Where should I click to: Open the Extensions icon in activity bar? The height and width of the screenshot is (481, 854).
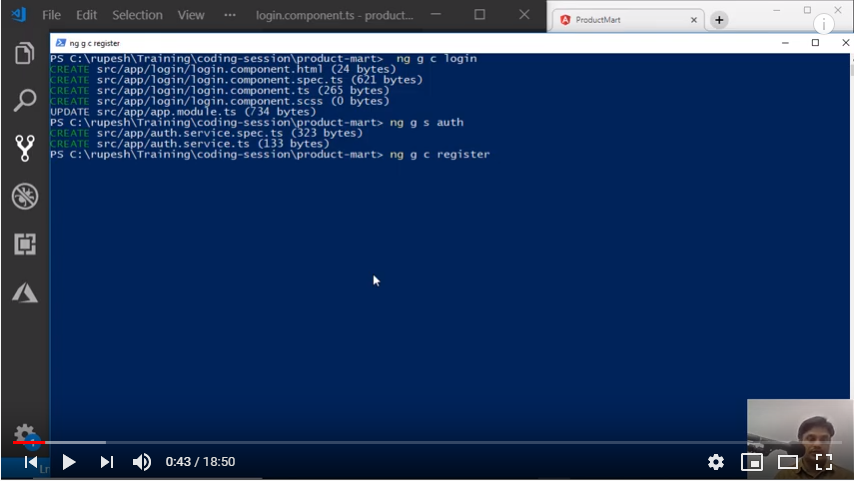(25, 244)
